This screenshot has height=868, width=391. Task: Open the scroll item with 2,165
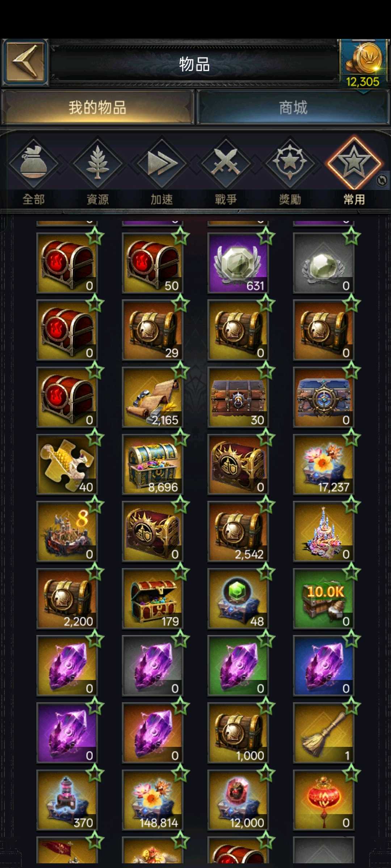pos(152,397)
